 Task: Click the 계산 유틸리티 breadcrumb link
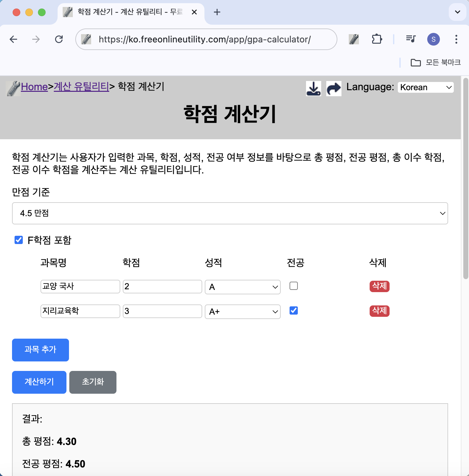point(81,86)
